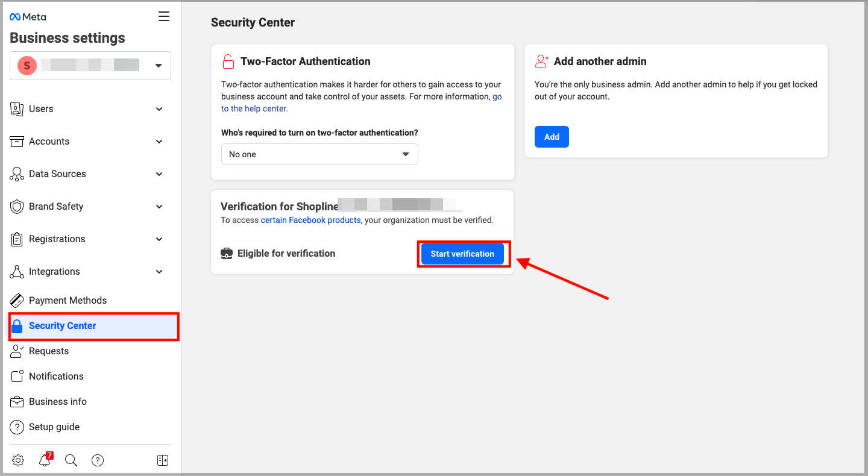Open the 'No one' two-factor dropdown
The height and width of the screenshot is (476, 868).
(x=319, y=154)
